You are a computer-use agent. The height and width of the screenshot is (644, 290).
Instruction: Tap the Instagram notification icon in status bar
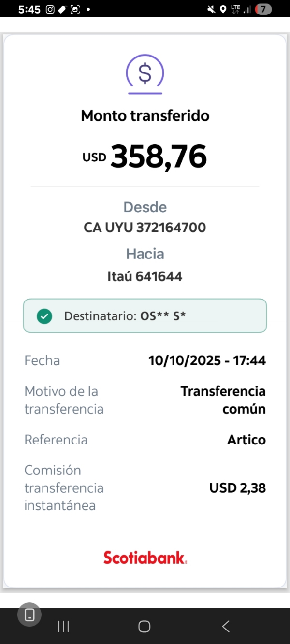50,9
